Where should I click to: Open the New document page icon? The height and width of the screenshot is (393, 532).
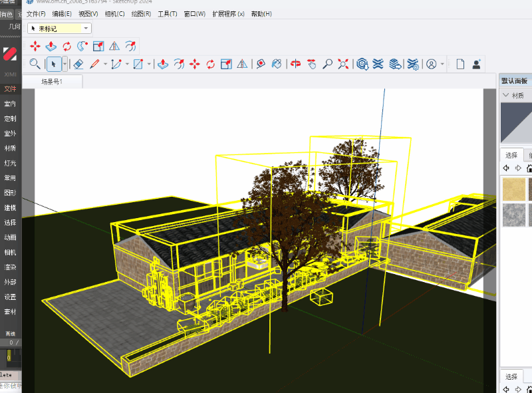click(460, 64)
